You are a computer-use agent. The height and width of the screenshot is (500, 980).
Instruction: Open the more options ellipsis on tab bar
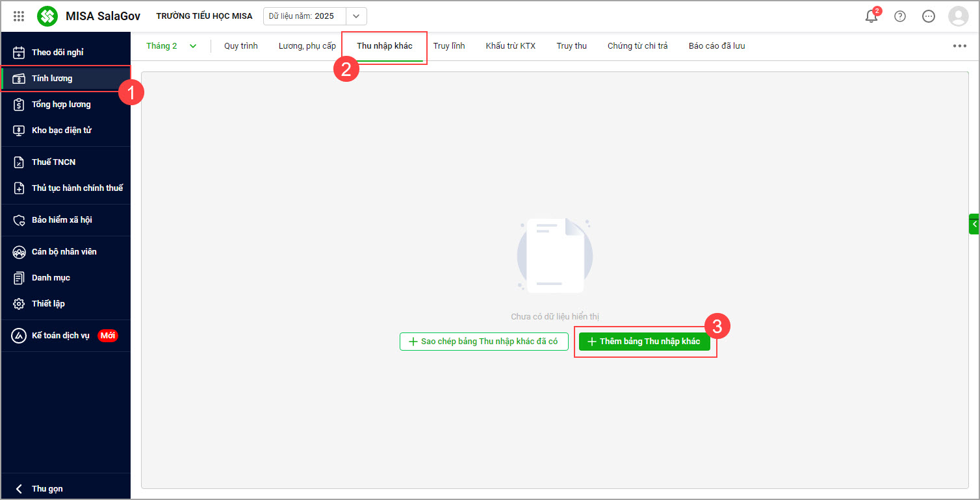click(960, 46)
